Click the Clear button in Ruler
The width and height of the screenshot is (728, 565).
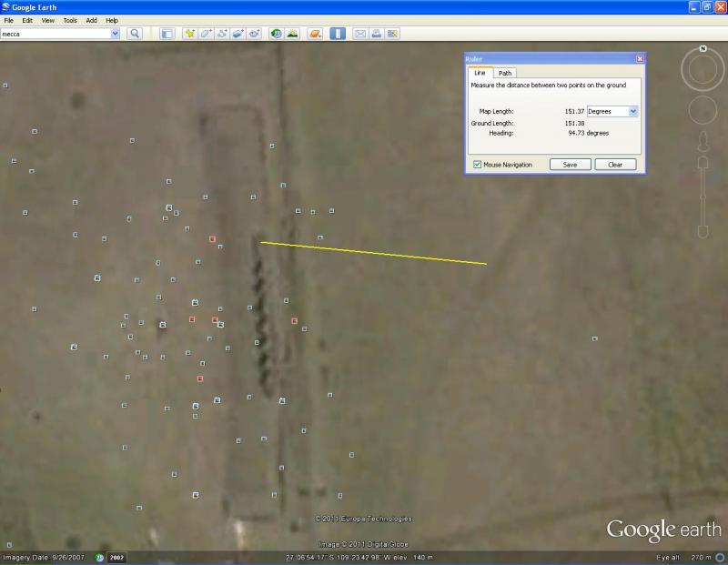(x=615, y=165)
